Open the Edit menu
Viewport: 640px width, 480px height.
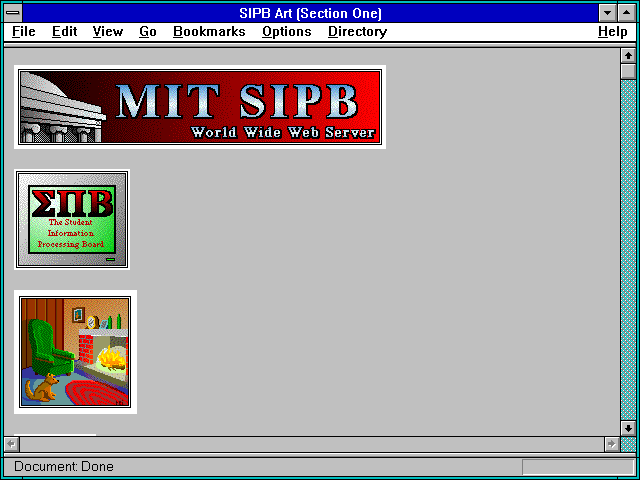pyautogui.click(x=64, y=31)
